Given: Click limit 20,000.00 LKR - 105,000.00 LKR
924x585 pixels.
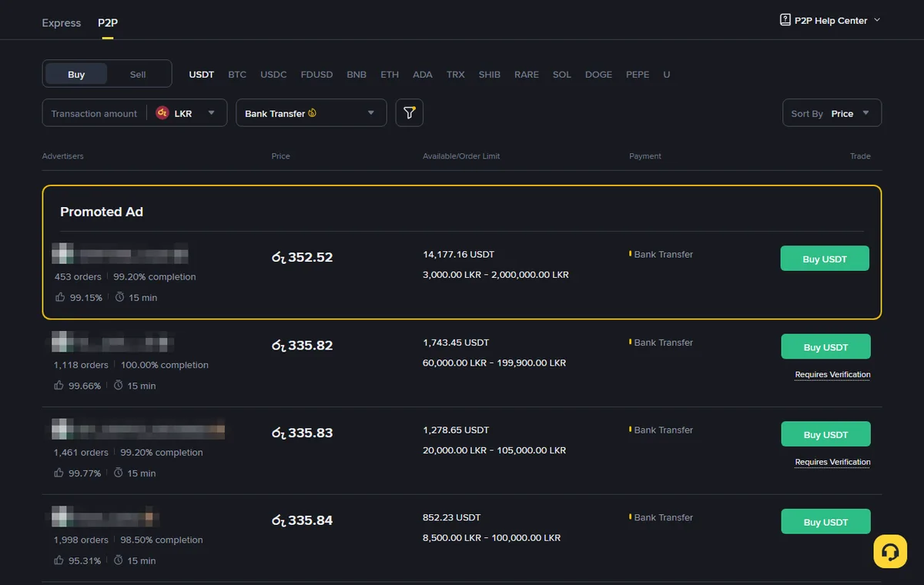Looking at the screenshot, I should coord(494,450).
